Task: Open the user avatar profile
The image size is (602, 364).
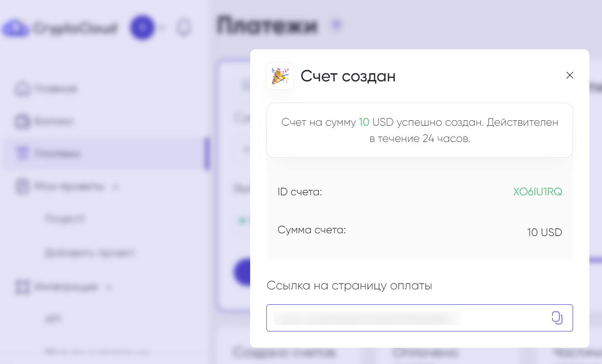Action: (142, 28)
